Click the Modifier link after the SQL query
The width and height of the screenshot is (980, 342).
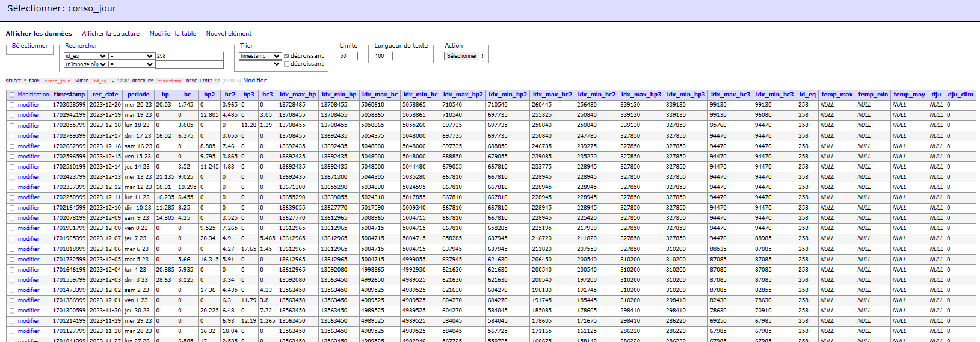click(x=254, y=81)
